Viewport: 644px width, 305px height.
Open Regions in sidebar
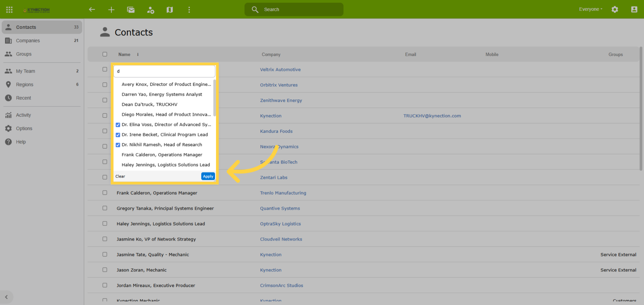(x=42, y=84)
